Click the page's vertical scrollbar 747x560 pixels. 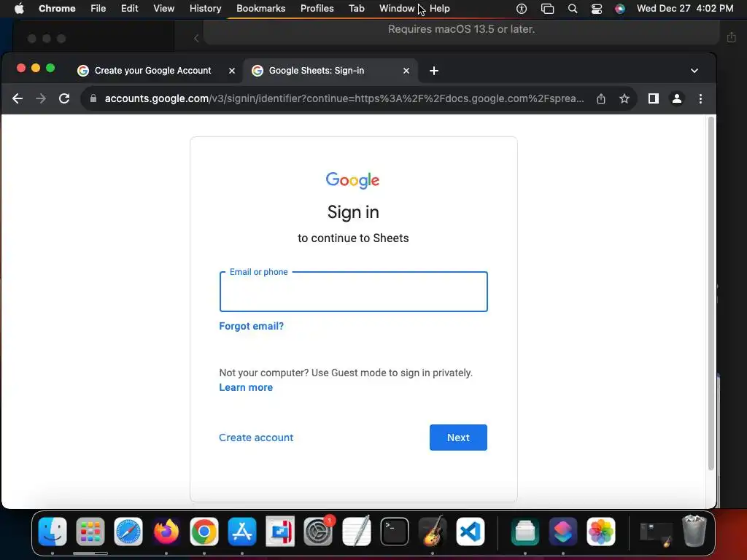click(711, 293)
